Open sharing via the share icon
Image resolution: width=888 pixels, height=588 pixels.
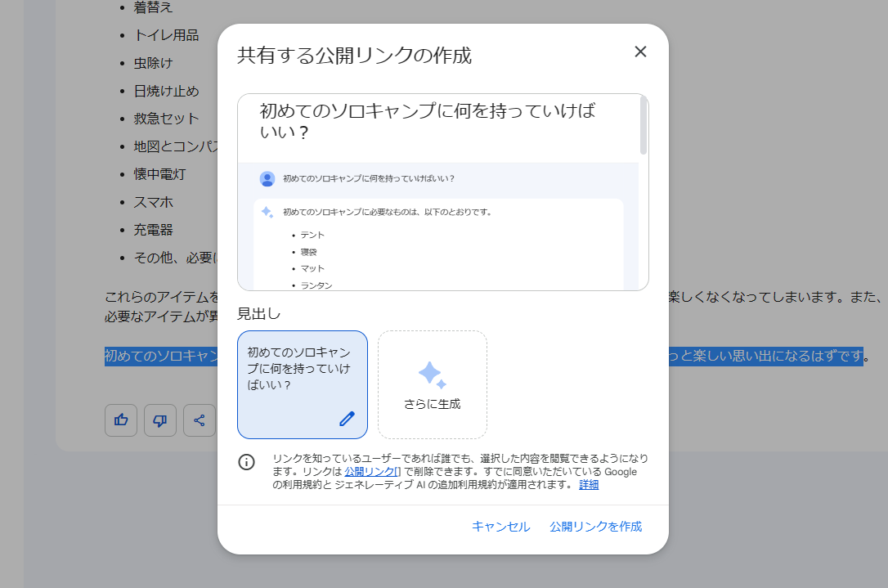(x=200, y=420)
